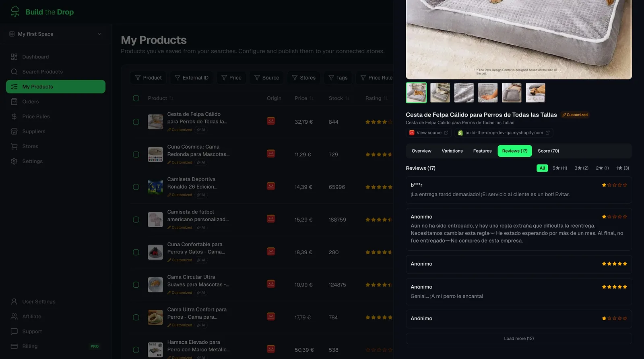Switch to the Variations tab
Viewport: 644px width, 359px height.
(452, 151)
